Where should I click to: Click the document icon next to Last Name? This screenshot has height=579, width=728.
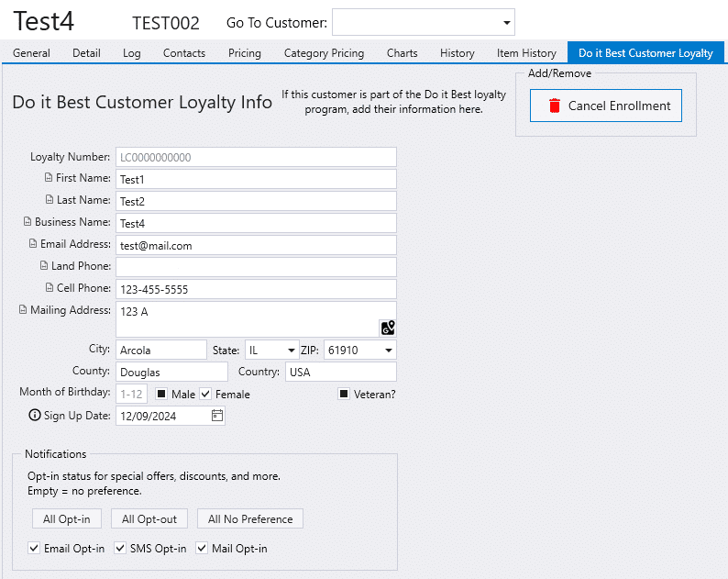50,199
